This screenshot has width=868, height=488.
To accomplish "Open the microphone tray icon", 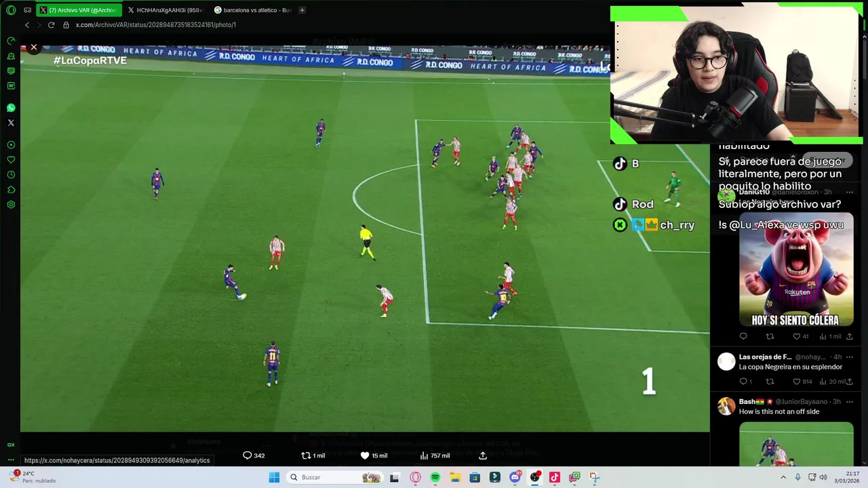I will (x=797, y=477).
